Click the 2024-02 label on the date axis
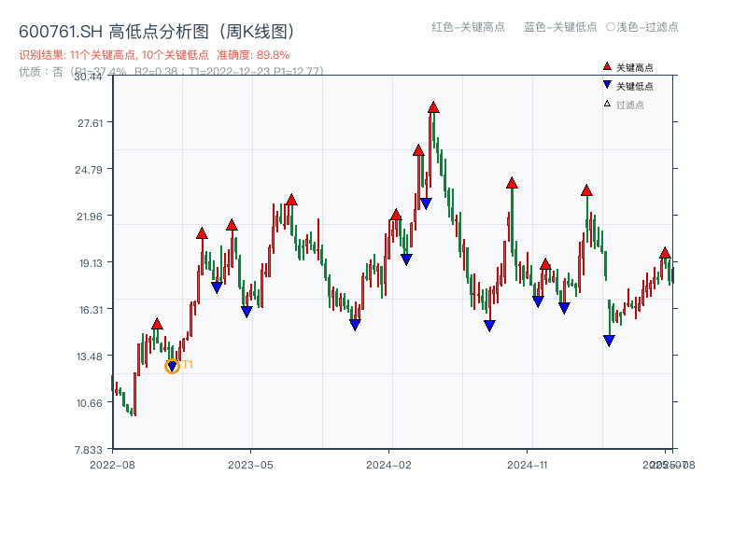 pos(387,463)
